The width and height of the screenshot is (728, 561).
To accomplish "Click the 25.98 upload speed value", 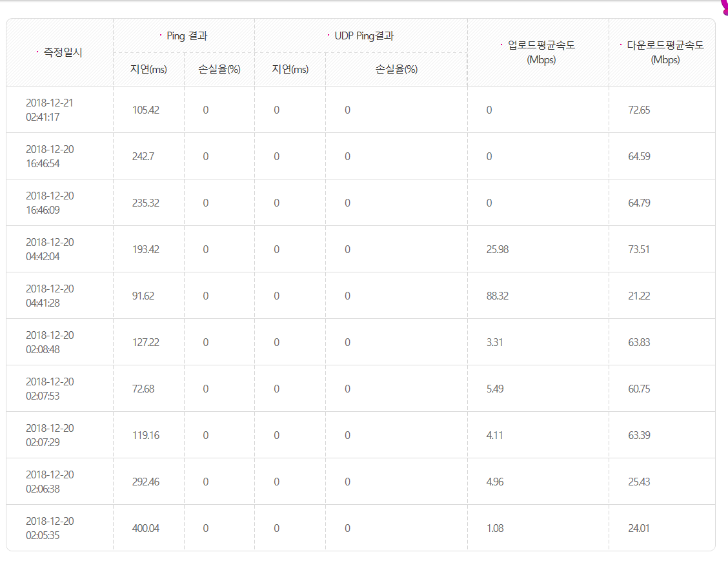I will click(x=498, y=249).
